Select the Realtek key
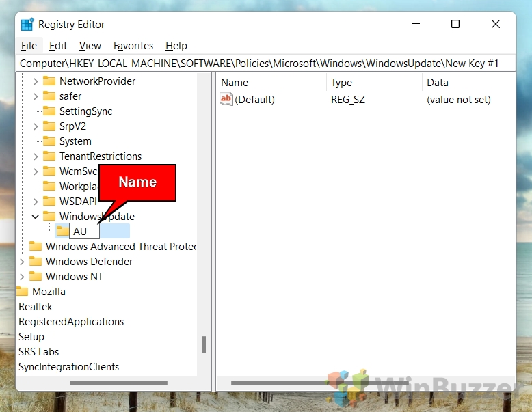The height and width of the screenshot is (412, 532). pos(36,307)
